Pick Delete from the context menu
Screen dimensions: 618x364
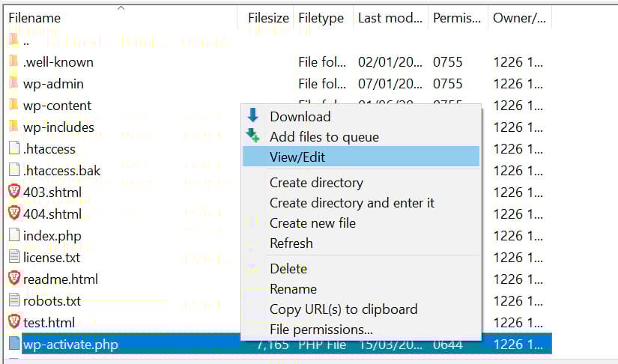tap(288, 269)
